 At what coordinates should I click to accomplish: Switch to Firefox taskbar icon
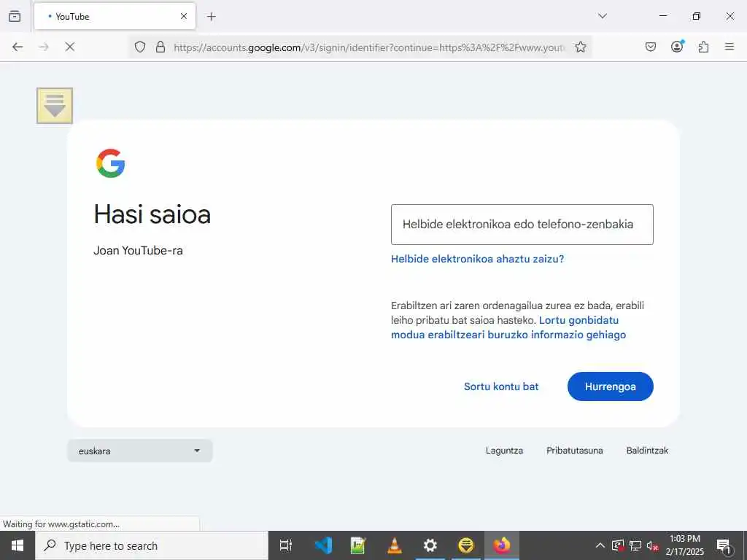(502, 545)
